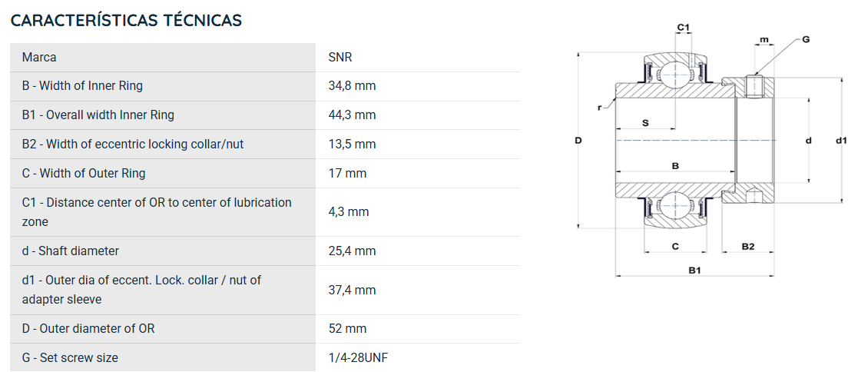Screen dimensions: 868x372
Task: Click the 25,4 mm shaft diameter value
Action: pos(352,251)
